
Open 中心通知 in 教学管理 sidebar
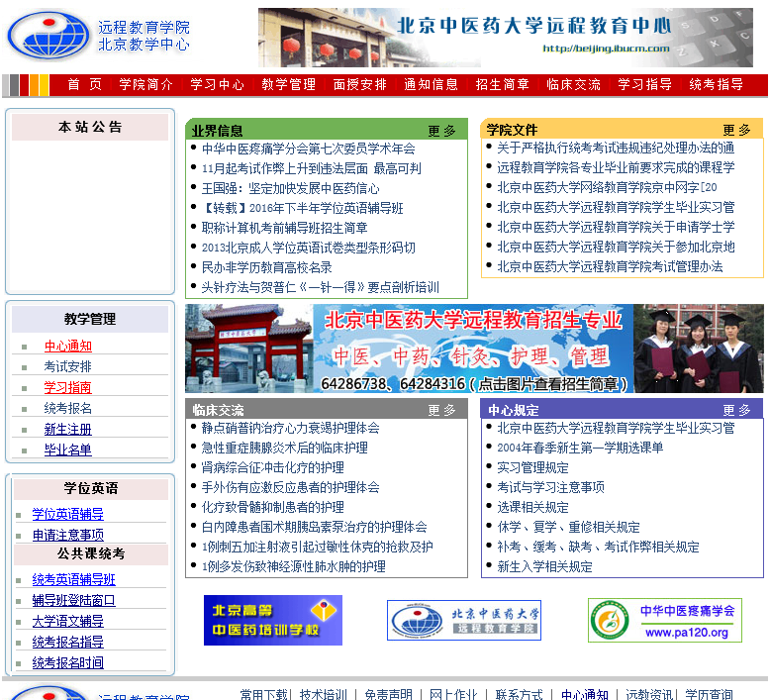(x=67, y=347)
